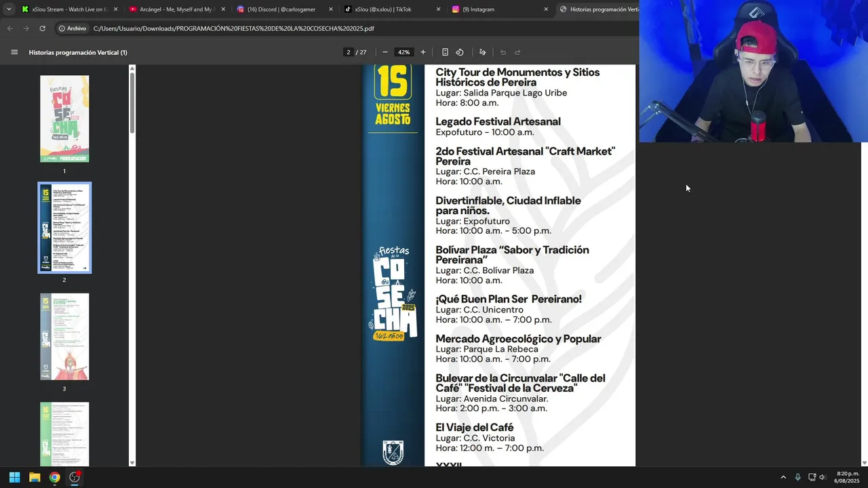Open File Explorer from the taskbar
The width and height of the screenshot is (868, 488).
(x=35, y=477)
